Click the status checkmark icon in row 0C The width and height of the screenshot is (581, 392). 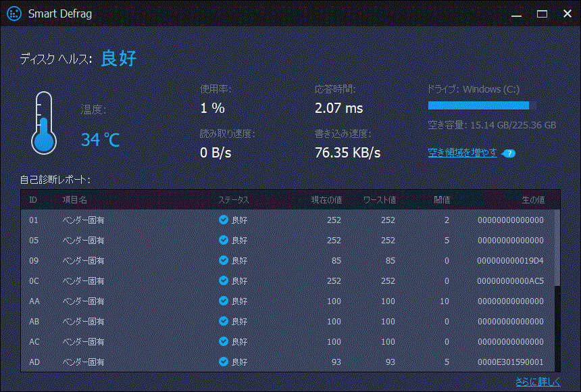point(224,280)
